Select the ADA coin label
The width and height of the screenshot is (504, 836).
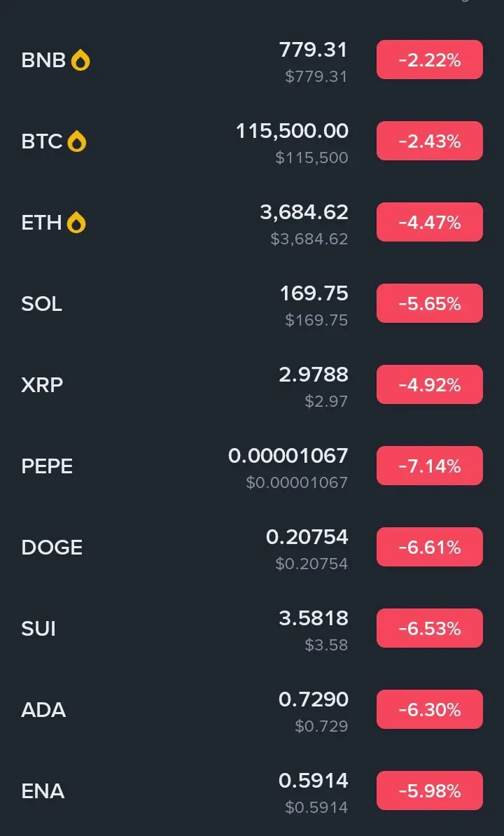point(43,710)
